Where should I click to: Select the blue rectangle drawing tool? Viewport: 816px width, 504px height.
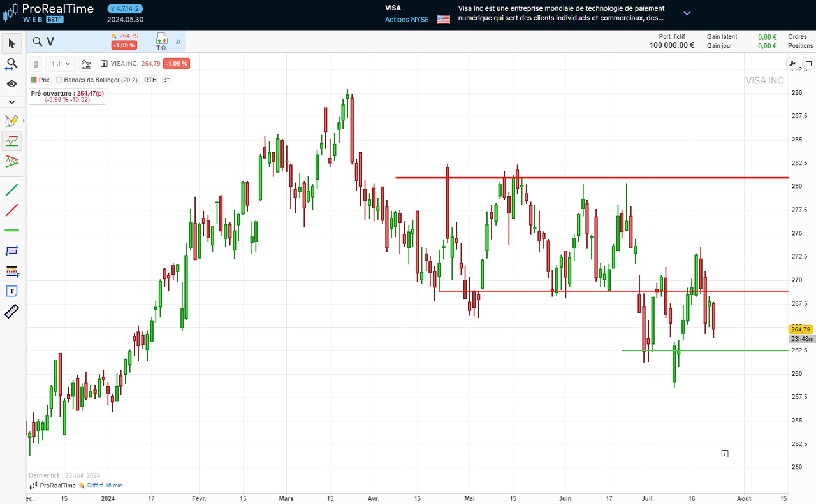pos(11,250)
